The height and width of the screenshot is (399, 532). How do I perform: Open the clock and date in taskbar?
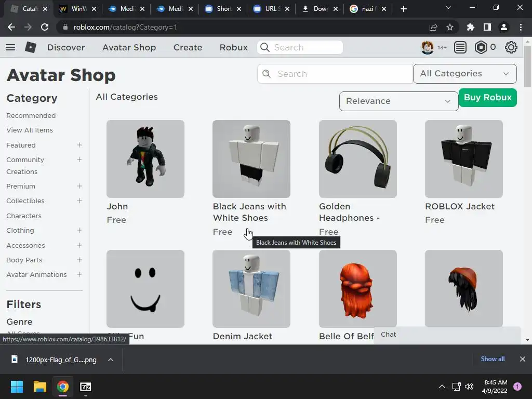point(495,387)
